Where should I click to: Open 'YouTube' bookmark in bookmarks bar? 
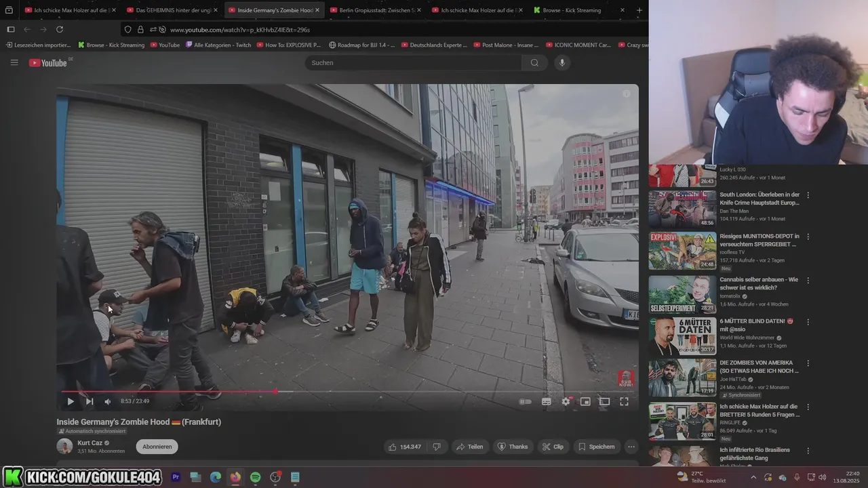[165, 45]
